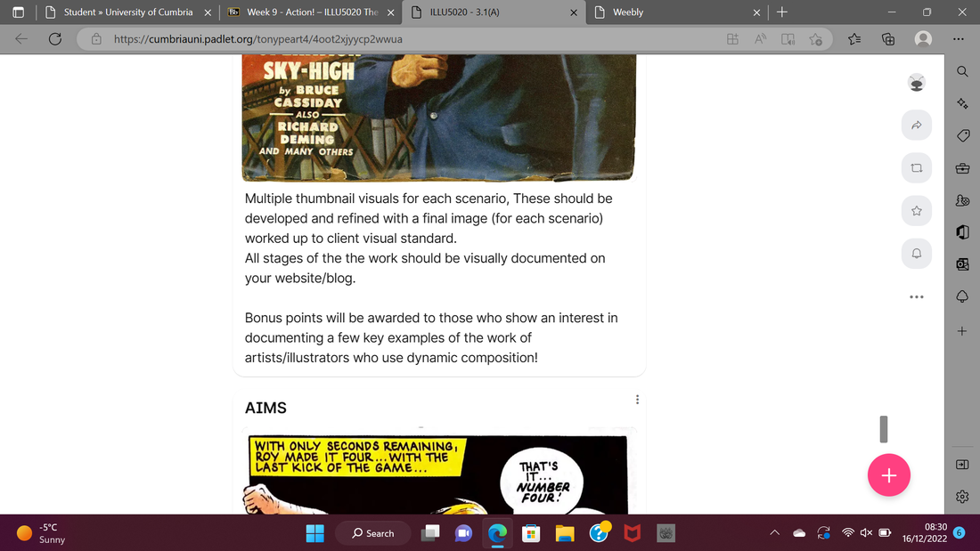Image resolution: width=980 pixels, height=551 pixels.
Task: Activate Read aloud icon
Action: point(760,39)
